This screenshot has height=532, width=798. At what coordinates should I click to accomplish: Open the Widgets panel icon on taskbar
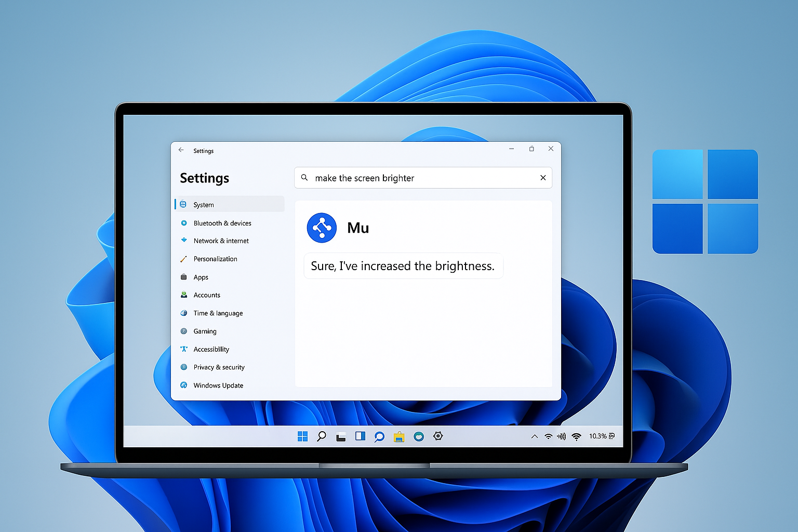tap(360, 436)
